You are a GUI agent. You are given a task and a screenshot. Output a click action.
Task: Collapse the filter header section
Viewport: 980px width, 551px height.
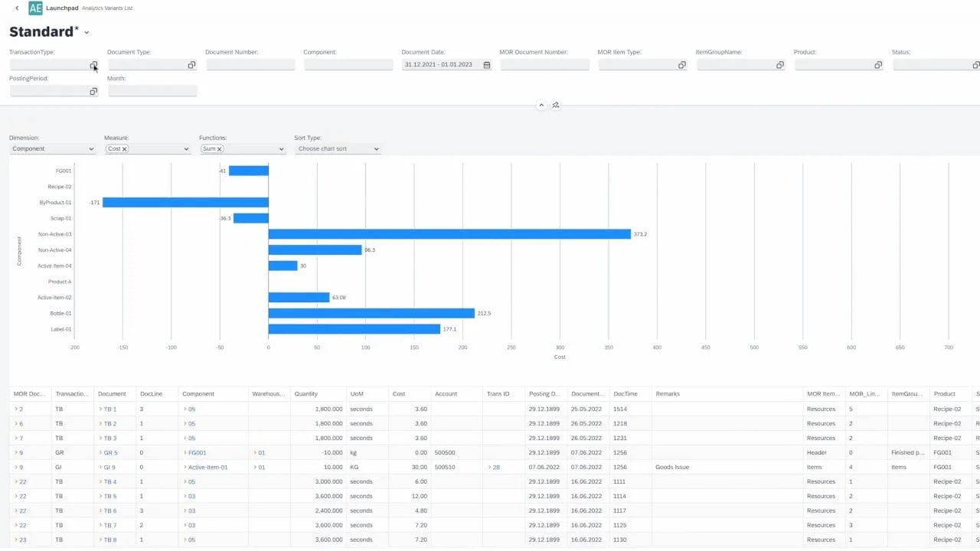[x=541, y=105]
